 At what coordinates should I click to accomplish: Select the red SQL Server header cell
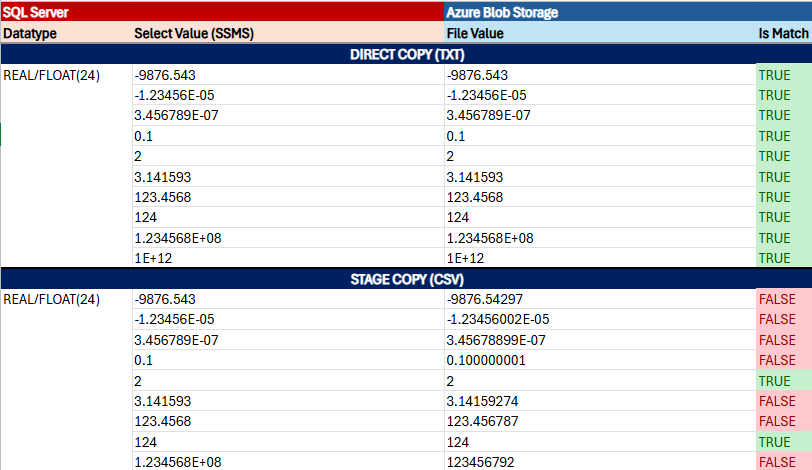(x=222, y=12)
